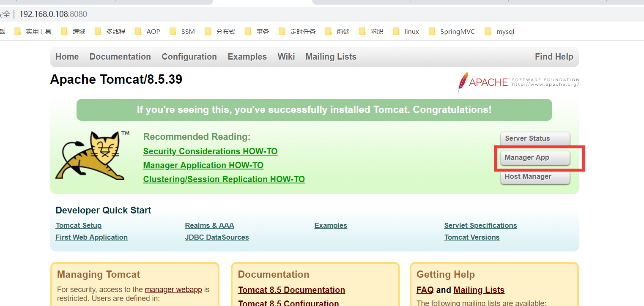Open the Examples quick start link
The image size is (644, 306).
[x=331, y=225]
